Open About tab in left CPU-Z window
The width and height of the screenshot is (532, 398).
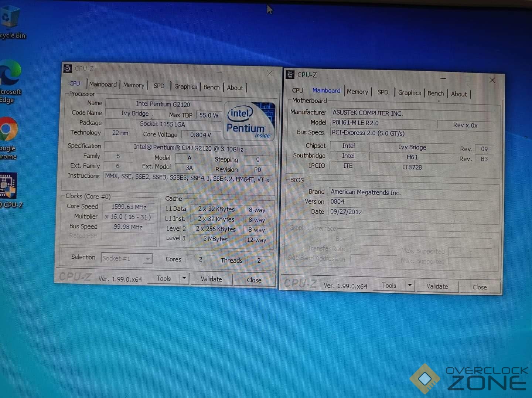pyautogui.click(x=235, y=88)
